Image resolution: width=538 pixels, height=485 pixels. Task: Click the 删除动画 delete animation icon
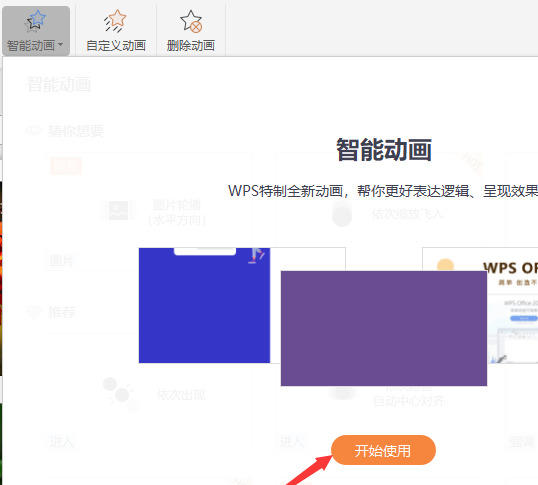pyautogui.click(x=191, y=21)
